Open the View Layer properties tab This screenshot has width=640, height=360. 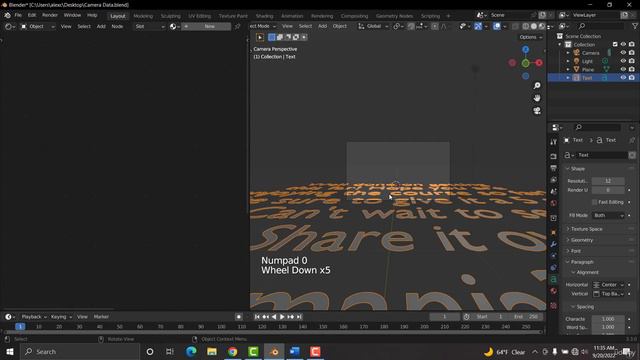click(x=553, y=180)
